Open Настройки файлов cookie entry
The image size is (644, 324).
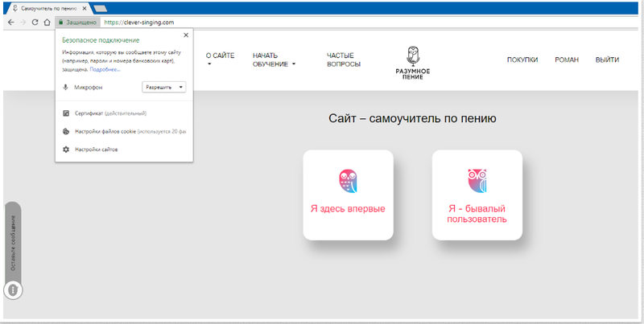point(130,132)
